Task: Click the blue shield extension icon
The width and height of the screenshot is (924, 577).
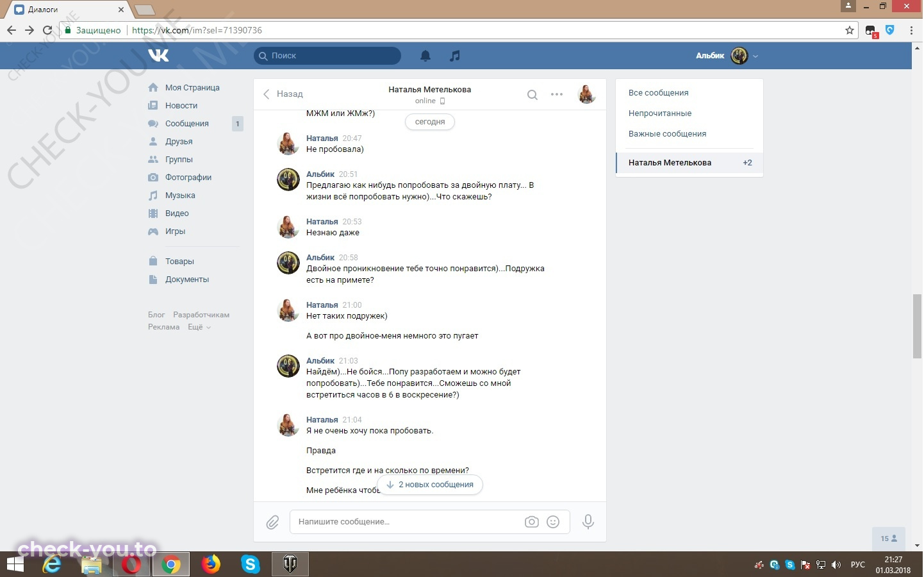Action: coord(890,29)
